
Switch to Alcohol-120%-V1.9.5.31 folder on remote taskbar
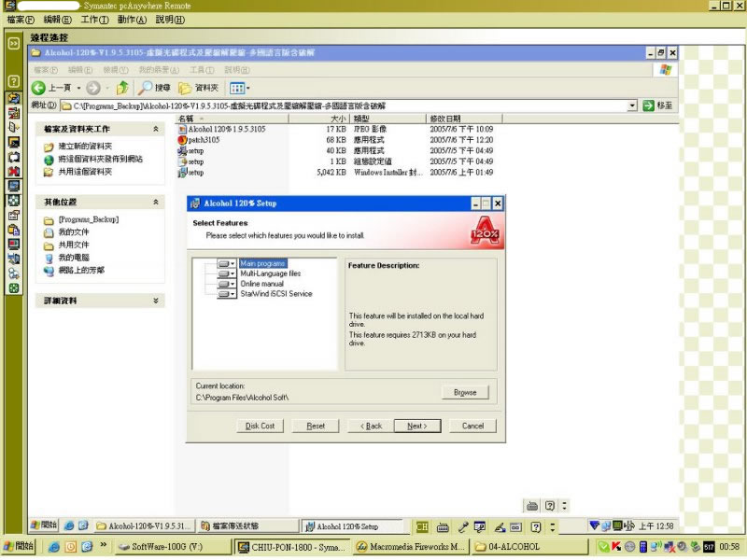[144, 526]
